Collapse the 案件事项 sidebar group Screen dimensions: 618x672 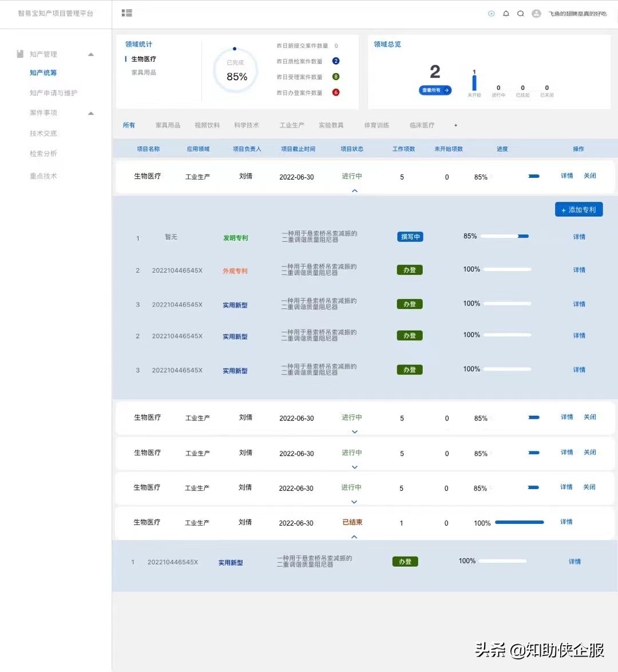pyautogui.click(x=90, y=113)
